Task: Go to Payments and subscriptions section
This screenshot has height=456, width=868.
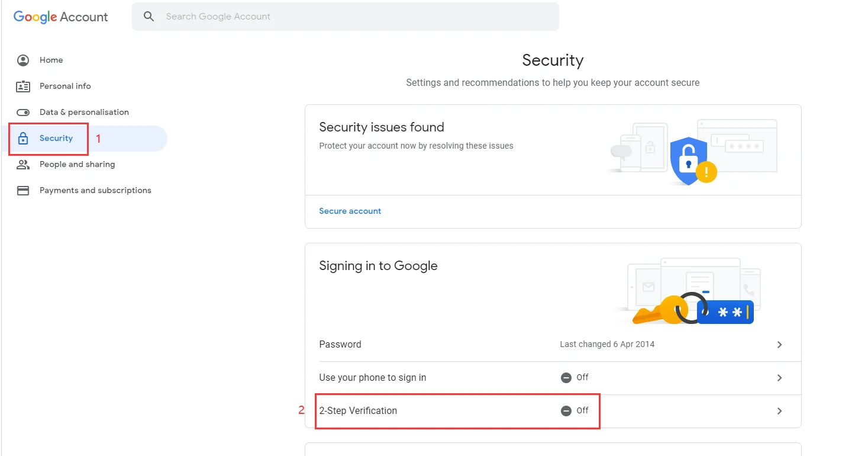Action: point(95,191)
